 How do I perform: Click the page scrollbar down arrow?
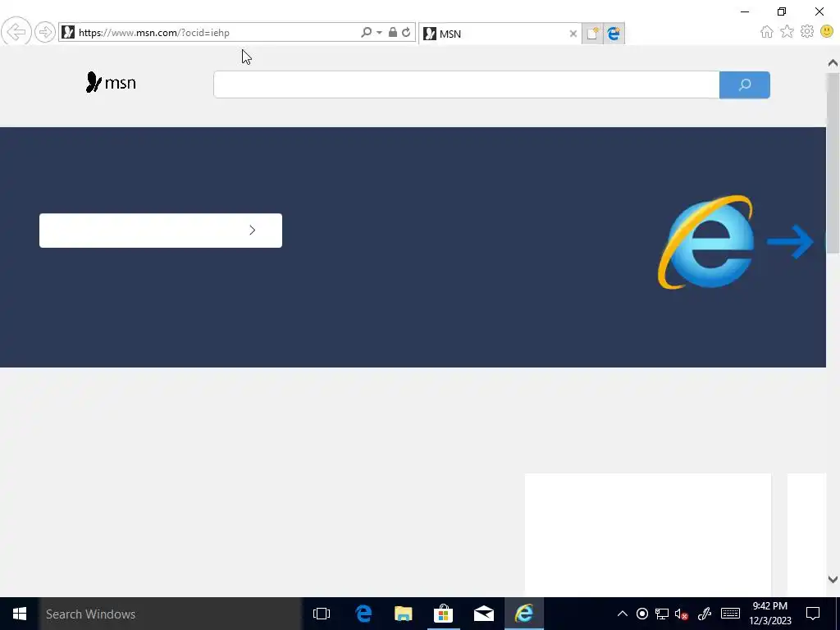(x=833, y=579)
